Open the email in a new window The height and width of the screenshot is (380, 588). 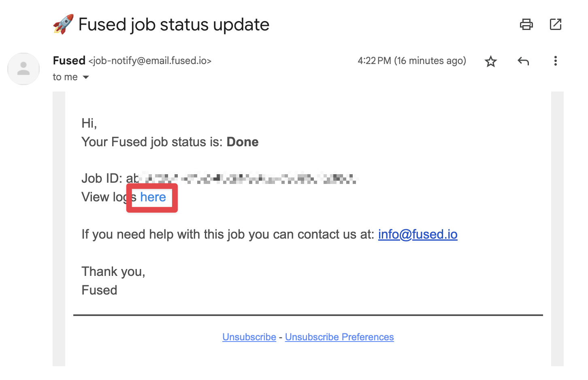[x=555, y=25]
